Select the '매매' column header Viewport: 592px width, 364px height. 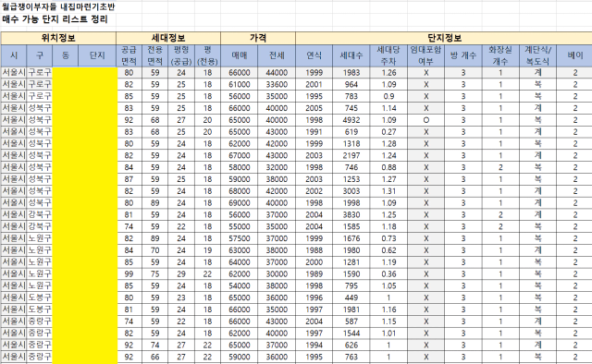point(240,55)
